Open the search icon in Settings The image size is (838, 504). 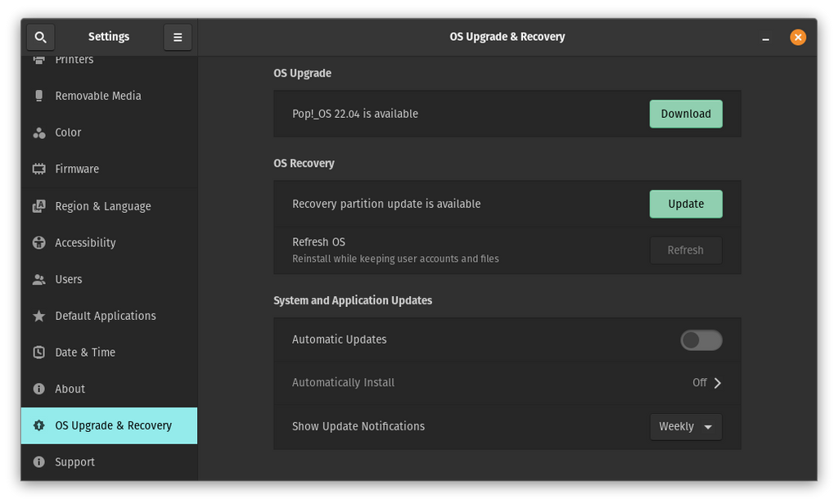pyautogui.click(x=40, y=37)
